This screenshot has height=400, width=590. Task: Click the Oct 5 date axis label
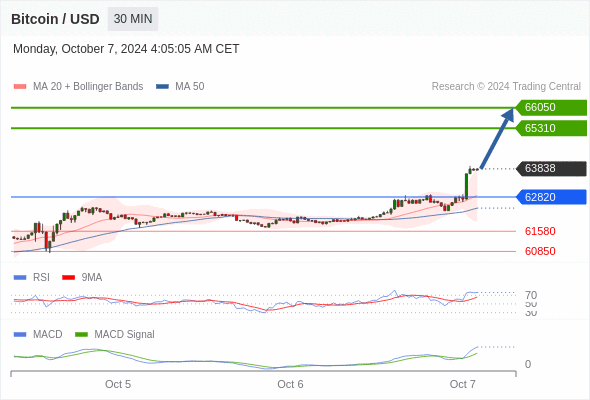pos(118,384)
